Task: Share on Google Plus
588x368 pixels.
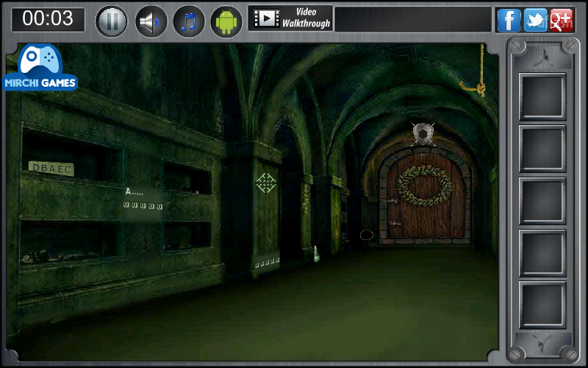Action: 562,20
